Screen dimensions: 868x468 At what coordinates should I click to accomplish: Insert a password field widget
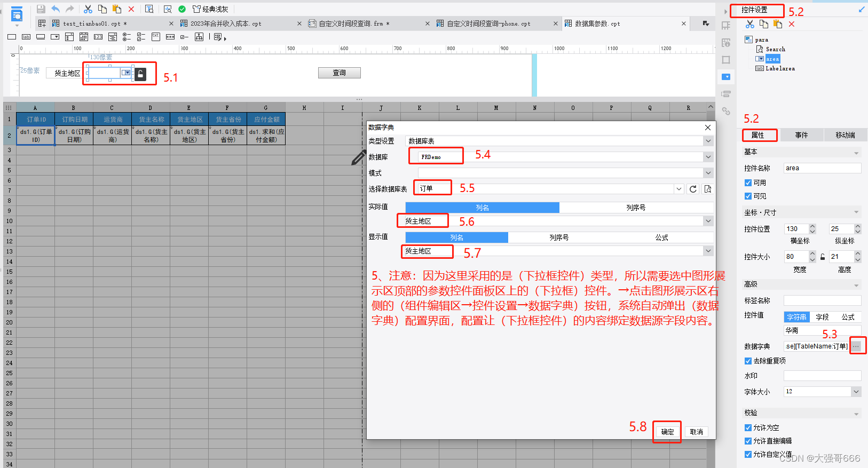pos(170,37)
